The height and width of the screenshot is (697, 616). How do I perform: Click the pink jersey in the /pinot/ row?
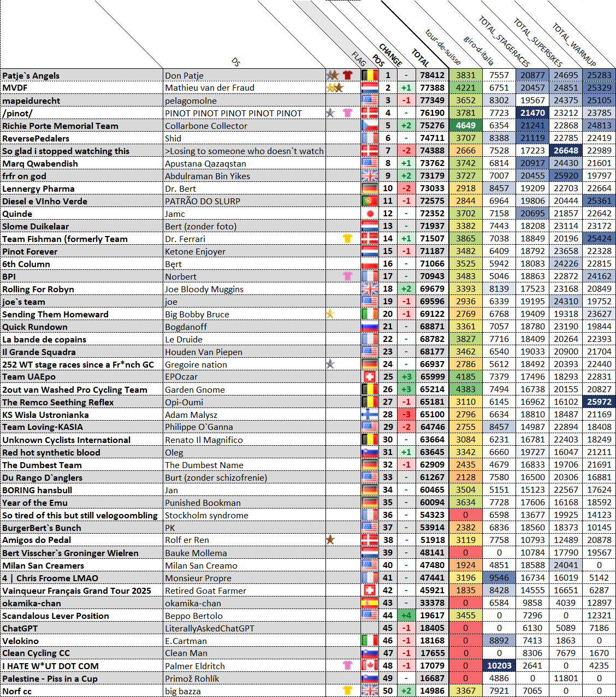347,113
